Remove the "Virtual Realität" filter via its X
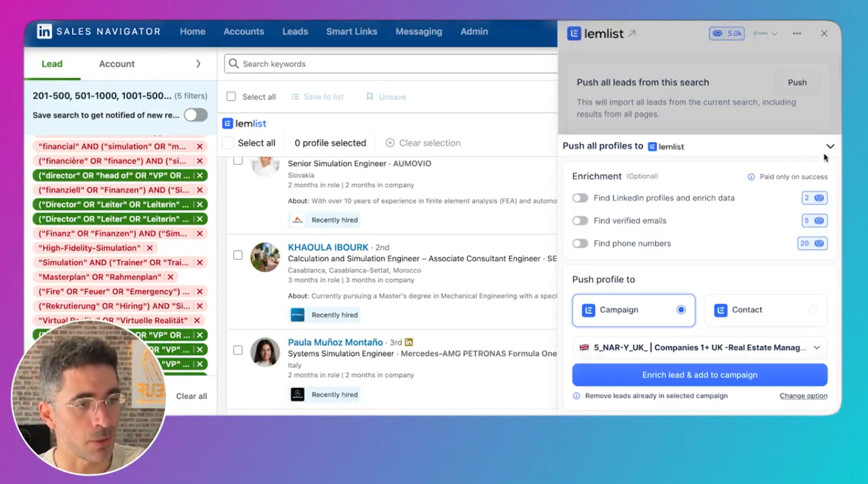The image size is (868, 484). coord(197,321)
